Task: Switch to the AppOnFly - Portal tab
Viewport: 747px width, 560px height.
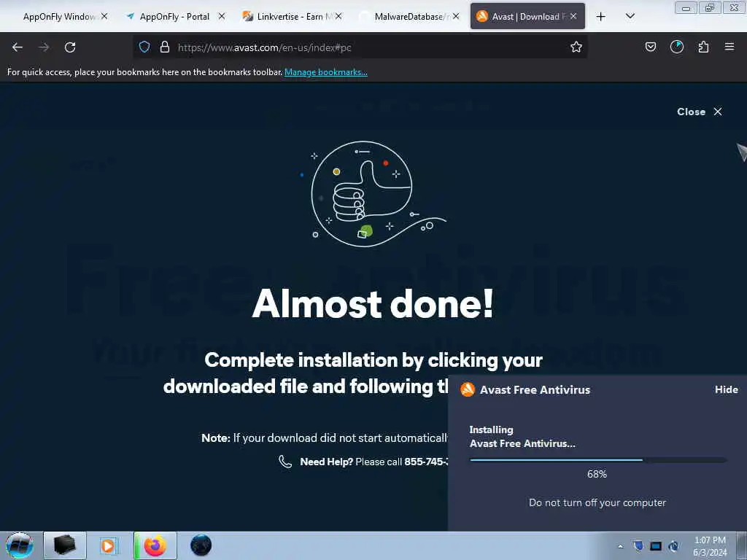Action: point(174,16)
